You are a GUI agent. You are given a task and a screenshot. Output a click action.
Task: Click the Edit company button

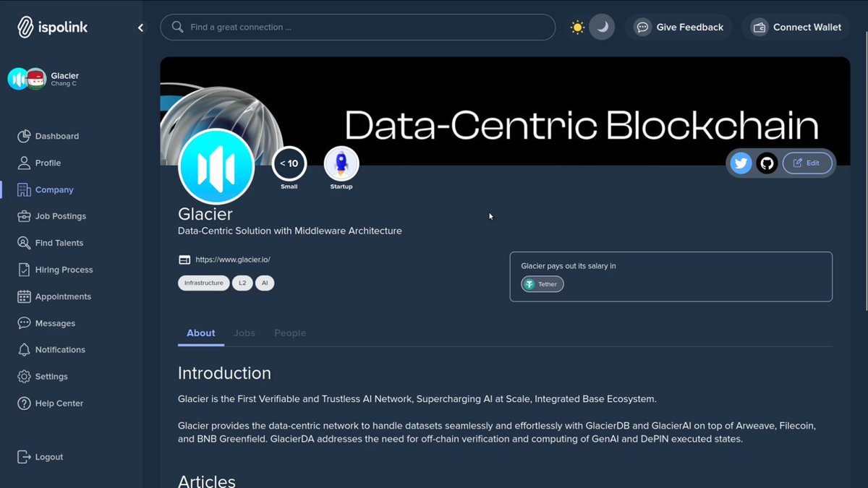click(807, 163)
